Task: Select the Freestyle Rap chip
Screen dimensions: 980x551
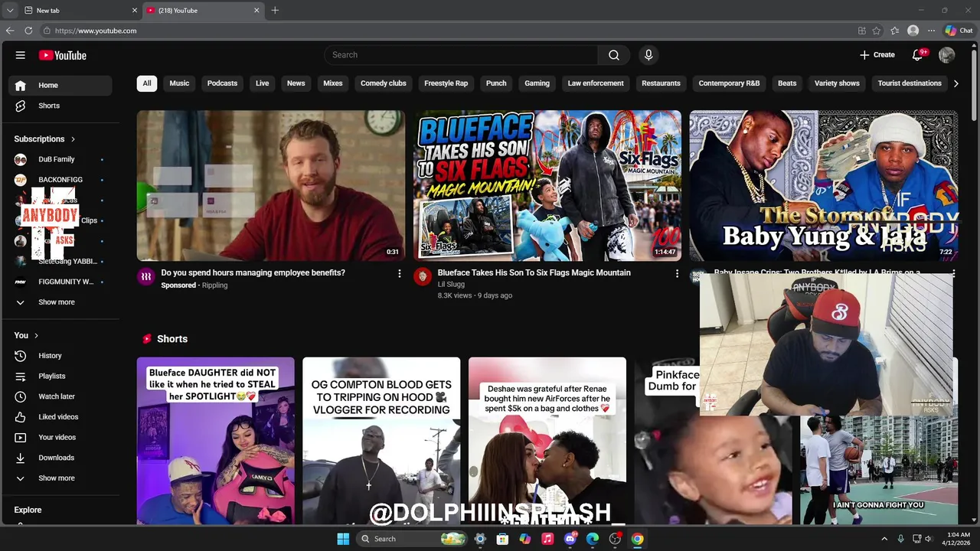Action: click(446, 83)
